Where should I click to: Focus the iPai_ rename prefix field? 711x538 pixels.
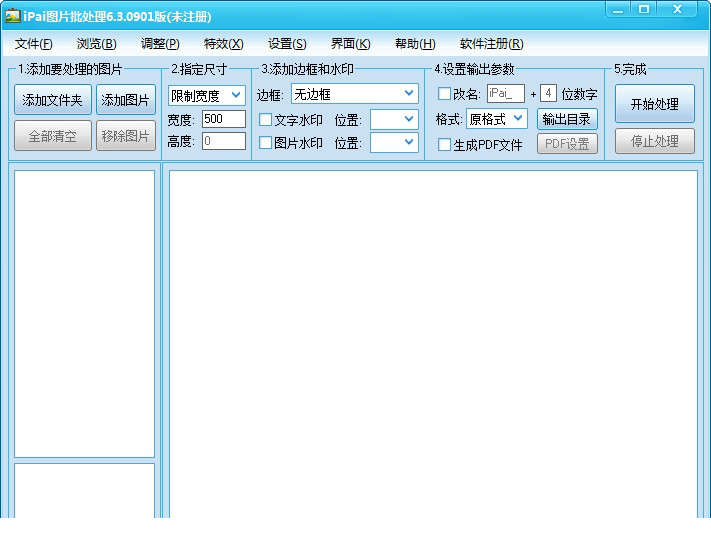pos(506,93)
